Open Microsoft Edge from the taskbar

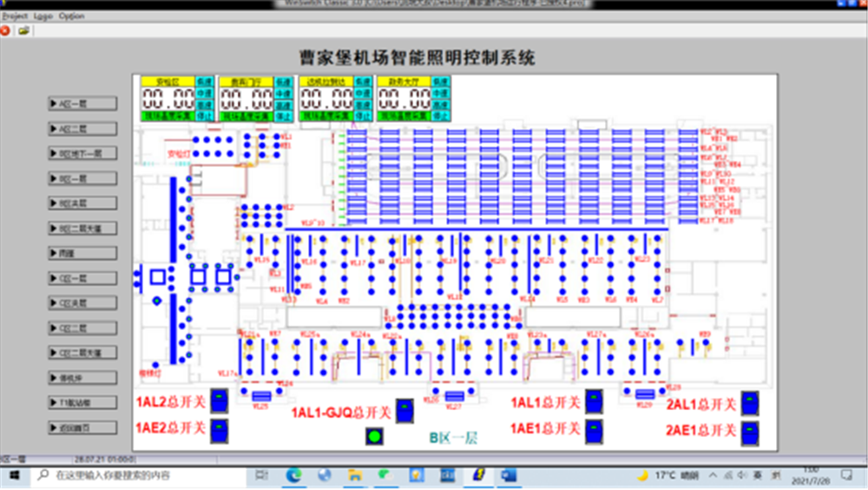[x=293, y=475]
